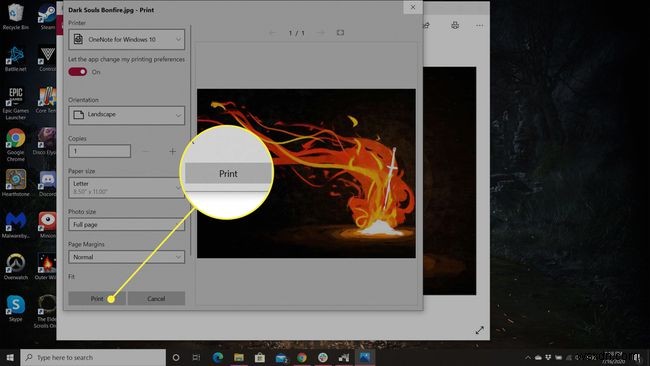Turn off app printing preferences toggle
The width and height of the screenshot is (650, 366).
pos(78,72)
